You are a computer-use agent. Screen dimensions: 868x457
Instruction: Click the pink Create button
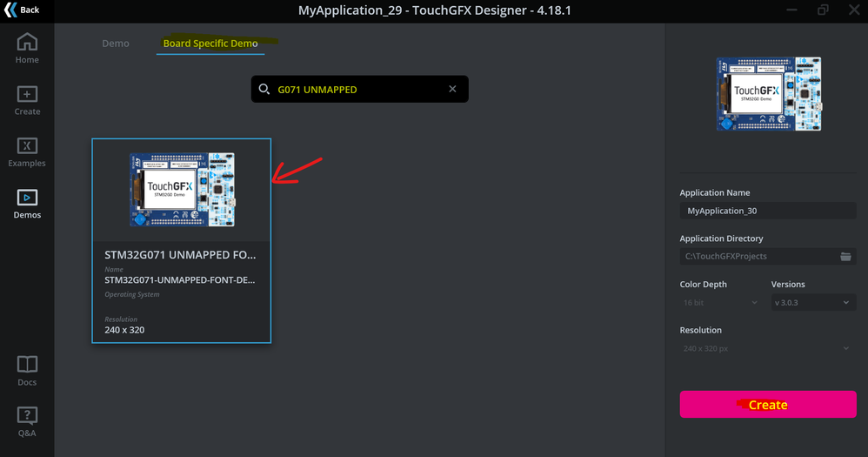click(768, 405)
